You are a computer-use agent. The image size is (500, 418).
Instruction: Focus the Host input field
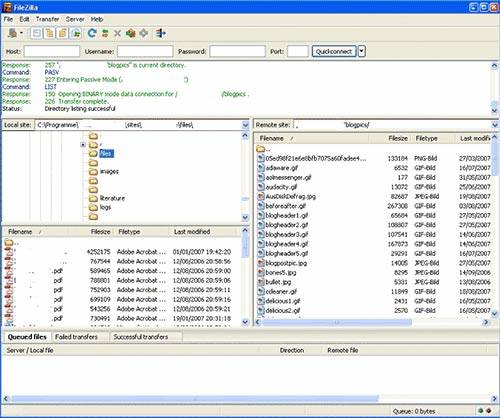click(52, 51)
